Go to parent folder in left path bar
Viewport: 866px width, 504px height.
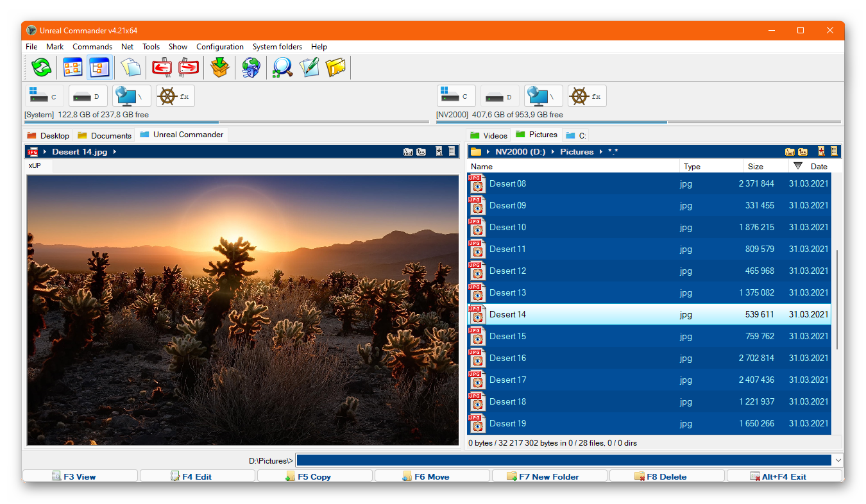click(421, 152)
